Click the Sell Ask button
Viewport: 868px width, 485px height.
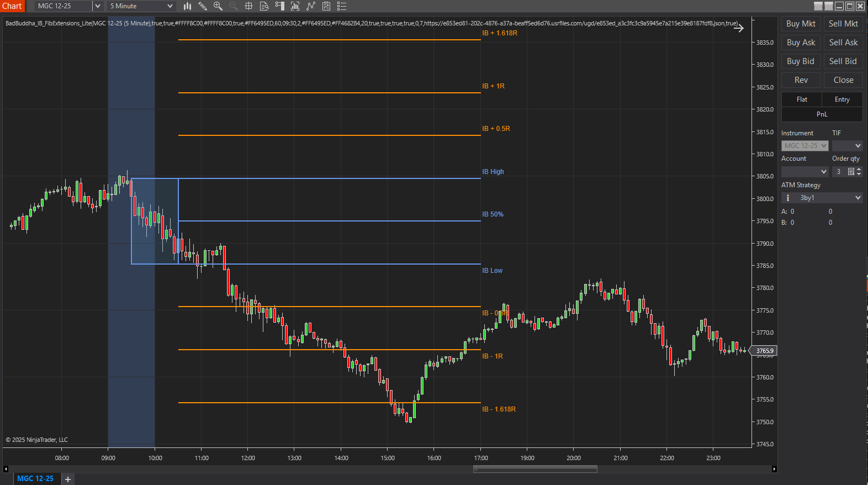[843, 43]
